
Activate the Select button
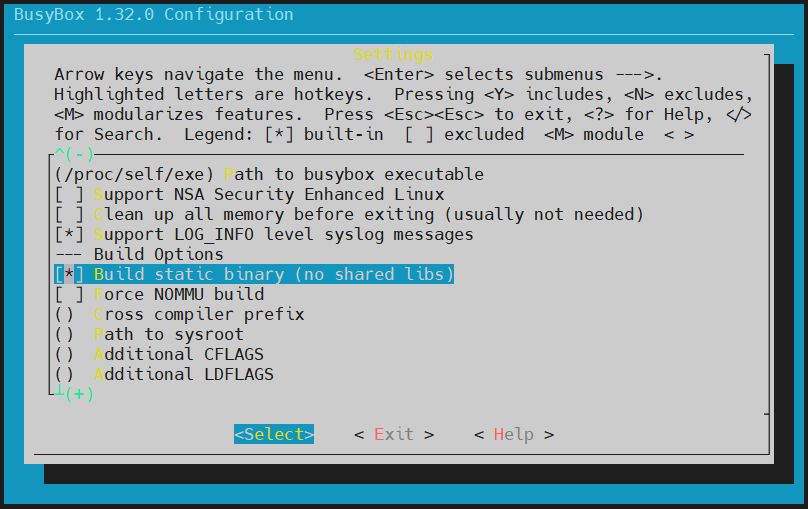pos(274,434)
